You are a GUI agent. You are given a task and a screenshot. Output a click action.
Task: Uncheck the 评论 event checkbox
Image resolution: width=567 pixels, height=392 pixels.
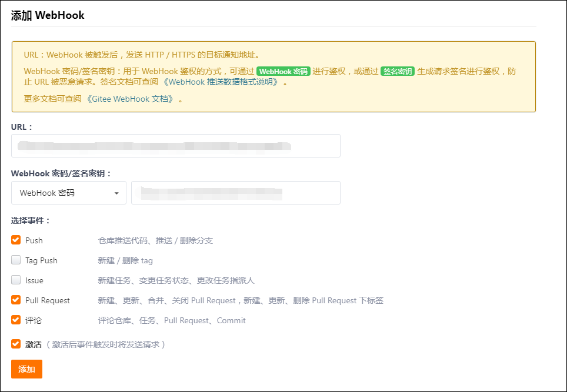16,320
